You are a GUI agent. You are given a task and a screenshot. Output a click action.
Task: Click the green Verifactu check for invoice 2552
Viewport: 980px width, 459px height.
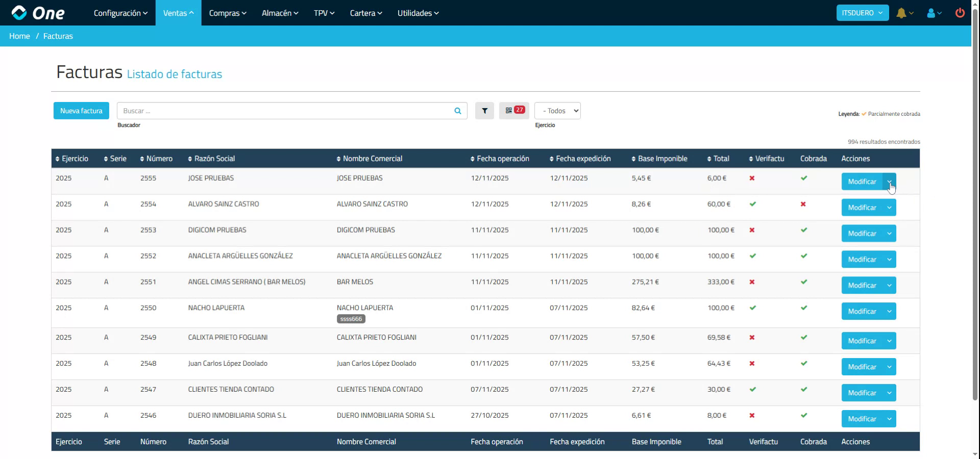752,256
